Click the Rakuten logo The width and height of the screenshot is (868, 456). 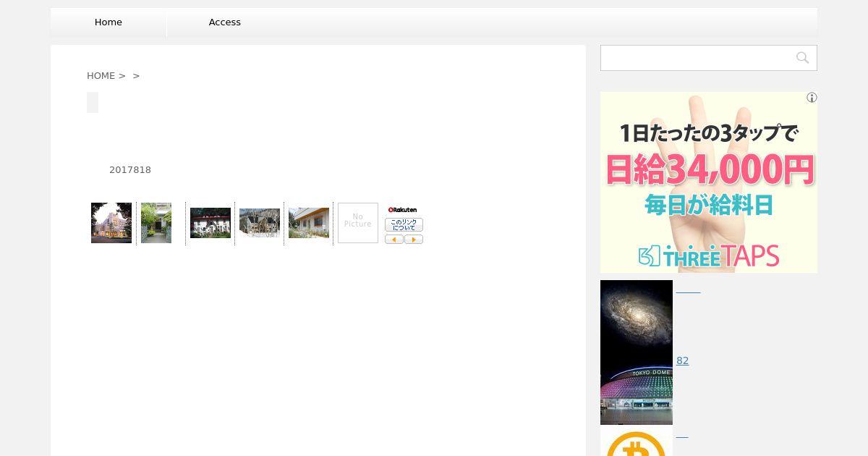[x=403, y=210]
